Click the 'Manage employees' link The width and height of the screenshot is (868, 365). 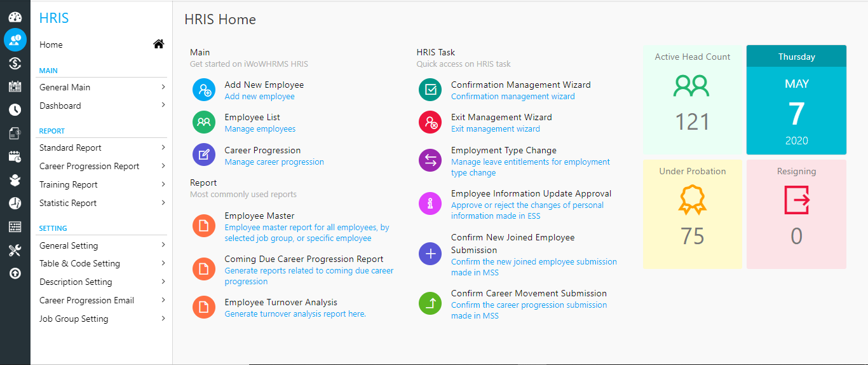260,129
